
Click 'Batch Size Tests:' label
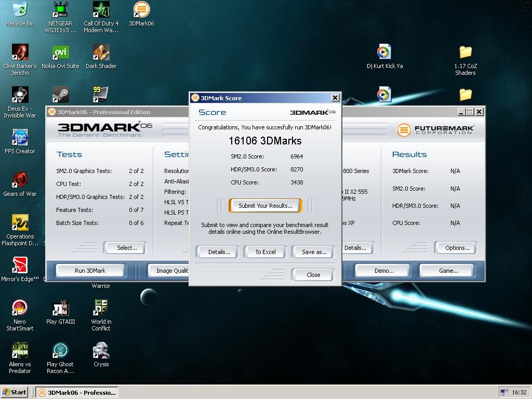(x=77, y=222)
